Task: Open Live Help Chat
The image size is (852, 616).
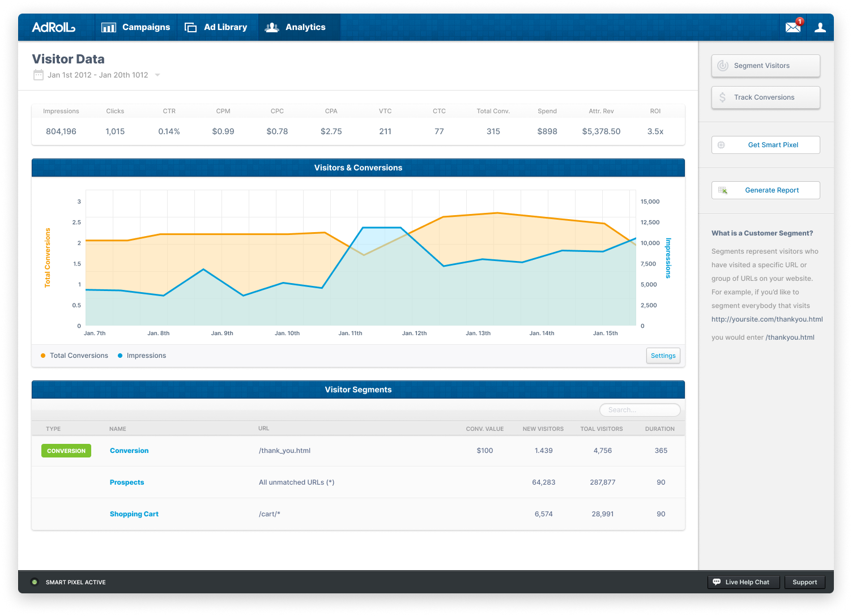Action: pyautogui.click(x=743, y=582)
